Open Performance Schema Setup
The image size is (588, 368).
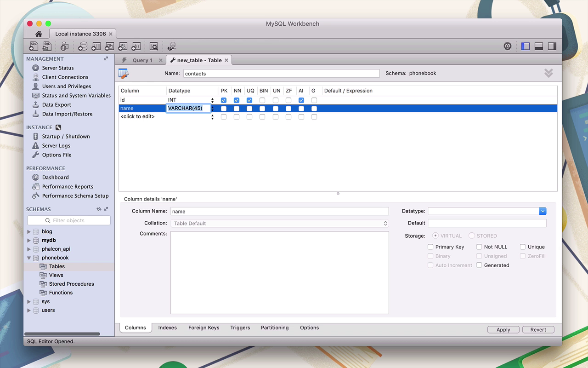click(75, 195)
